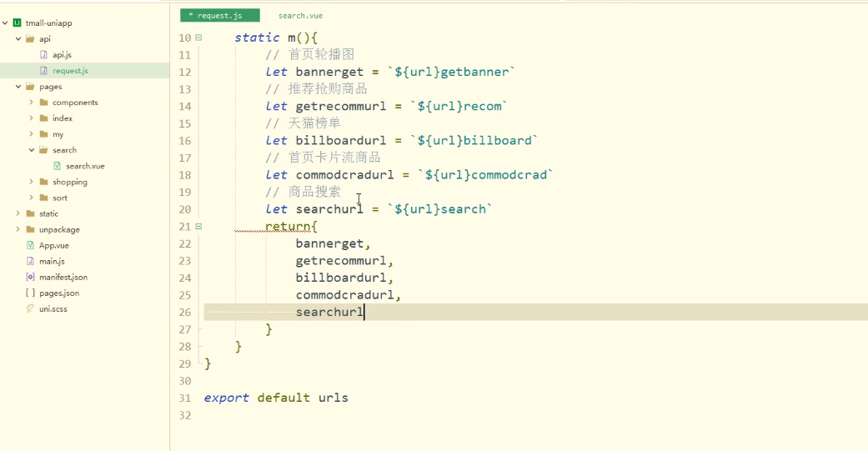This screenshot has width=868, height=451.
Task: Open App.vue in the file tree
Action: [x=54, y=246]
